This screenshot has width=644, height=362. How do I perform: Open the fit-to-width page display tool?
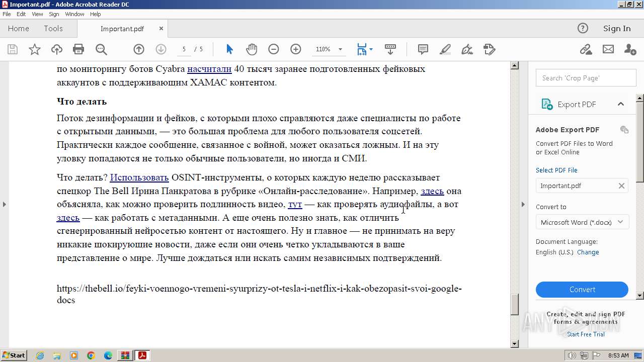tap(362, 49)
